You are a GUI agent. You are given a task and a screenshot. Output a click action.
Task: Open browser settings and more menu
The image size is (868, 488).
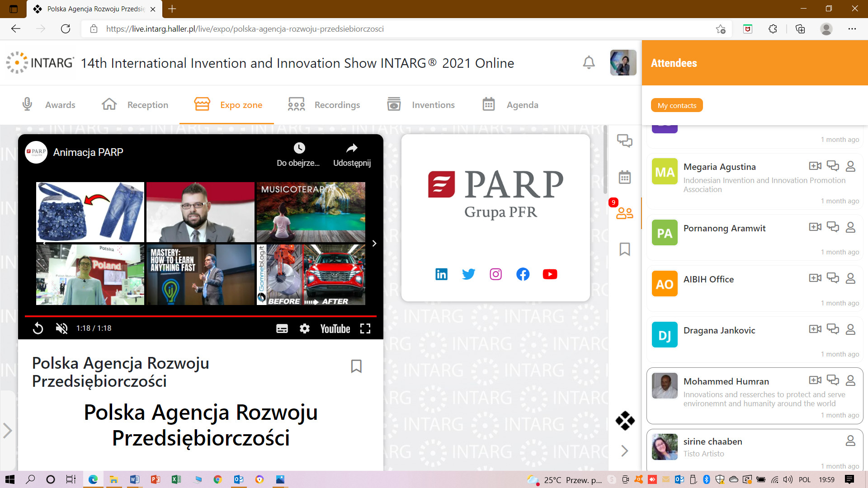pyautogui.click(x=852, y=29)
